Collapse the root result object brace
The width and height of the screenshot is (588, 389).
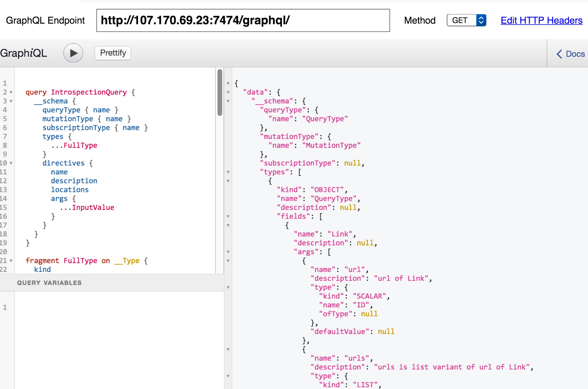228,83
